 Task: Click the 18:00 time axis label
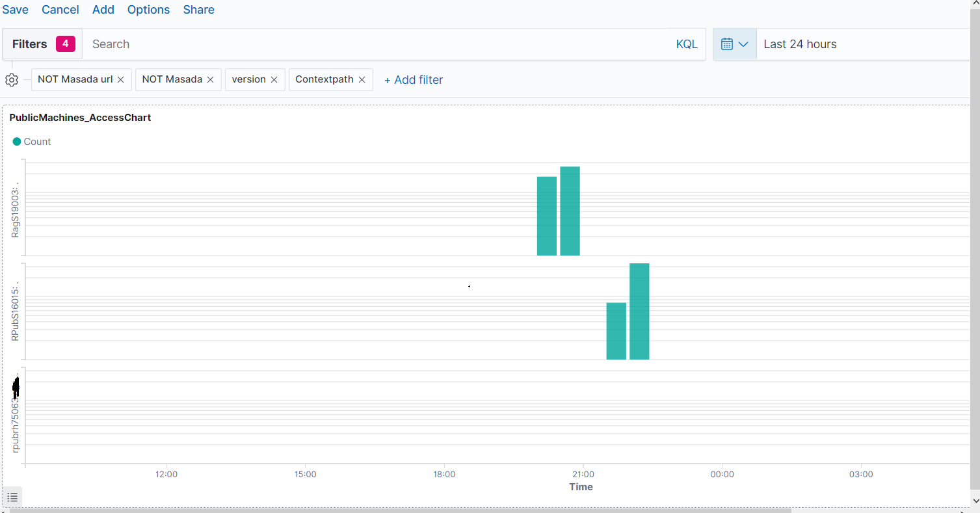point(444,475)
